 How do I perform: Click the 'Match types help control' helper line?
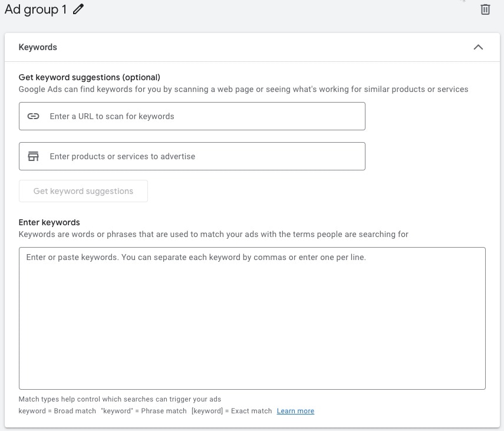point(120,399)
